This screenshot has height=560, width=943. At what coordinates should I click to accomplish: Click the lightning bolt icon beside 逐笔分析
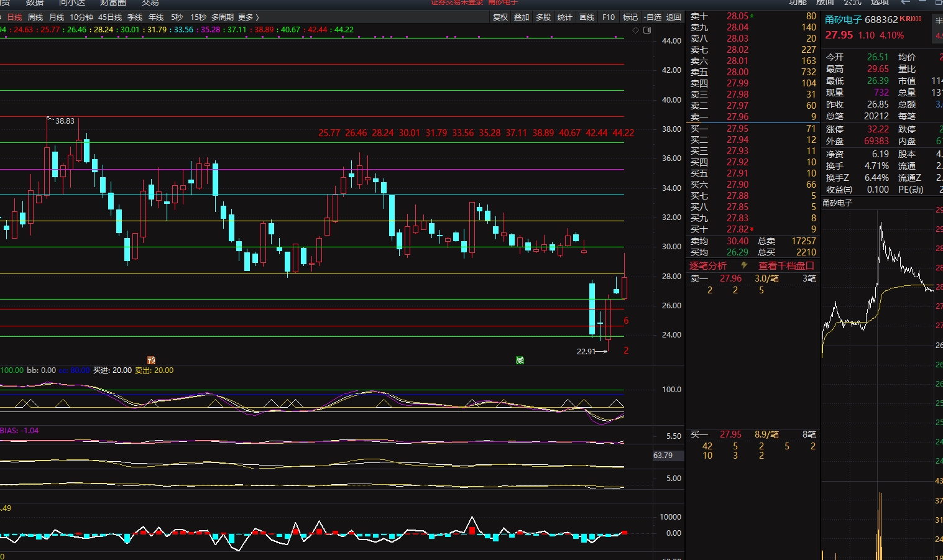pyautogui.click(x=744, y=265)
